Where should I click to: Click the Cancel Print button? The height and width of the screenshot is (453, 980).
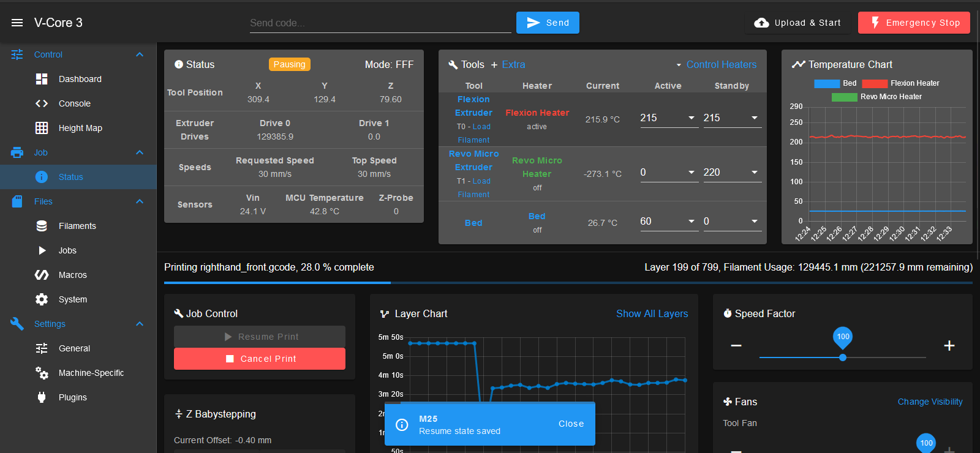(x=260, y=359)
